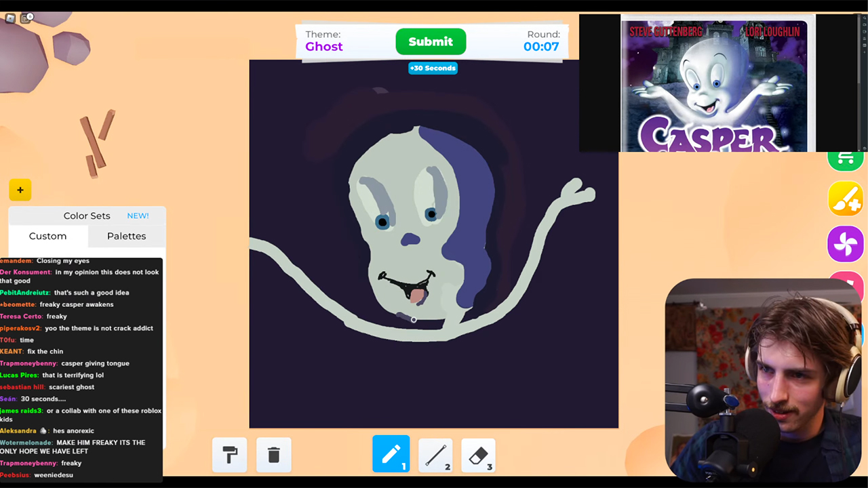The height and width of the screenshot is (488, 868).
Task: Select the line tool numbered 2
Action: 435,454
